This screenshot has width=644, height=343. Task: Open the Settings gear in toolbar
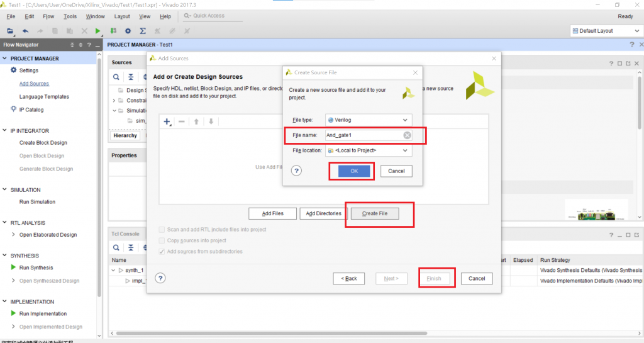(x=128, y=31)
